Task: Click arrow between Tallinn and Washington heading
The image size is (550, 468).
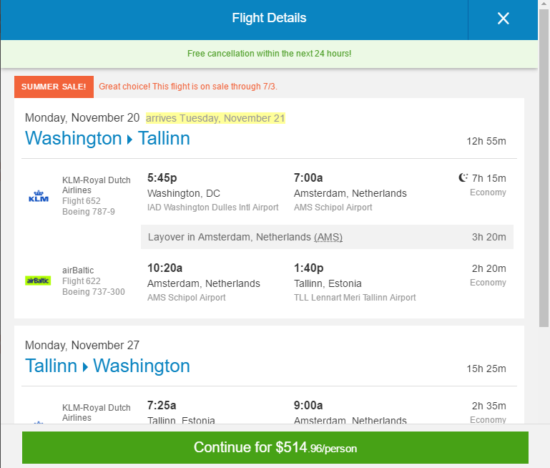Action: [85, 367]
